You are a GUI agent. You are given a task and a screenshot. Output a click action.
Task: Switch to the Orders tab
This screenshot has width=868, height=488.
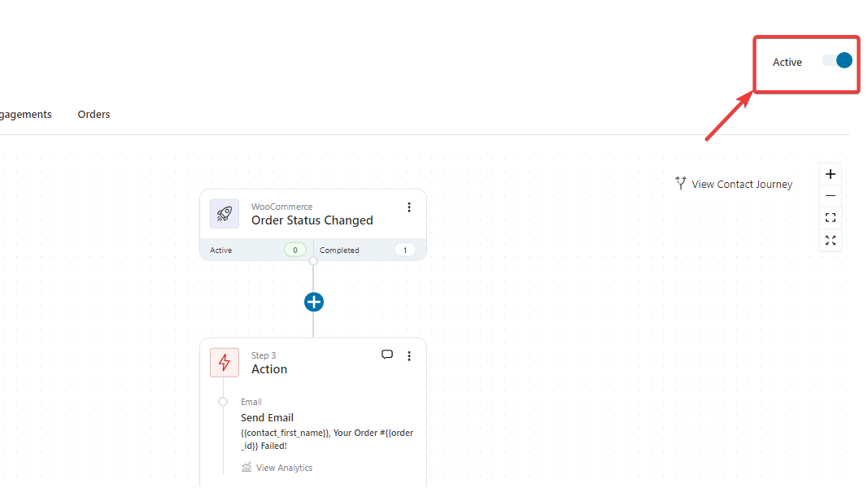click(94, 115)
